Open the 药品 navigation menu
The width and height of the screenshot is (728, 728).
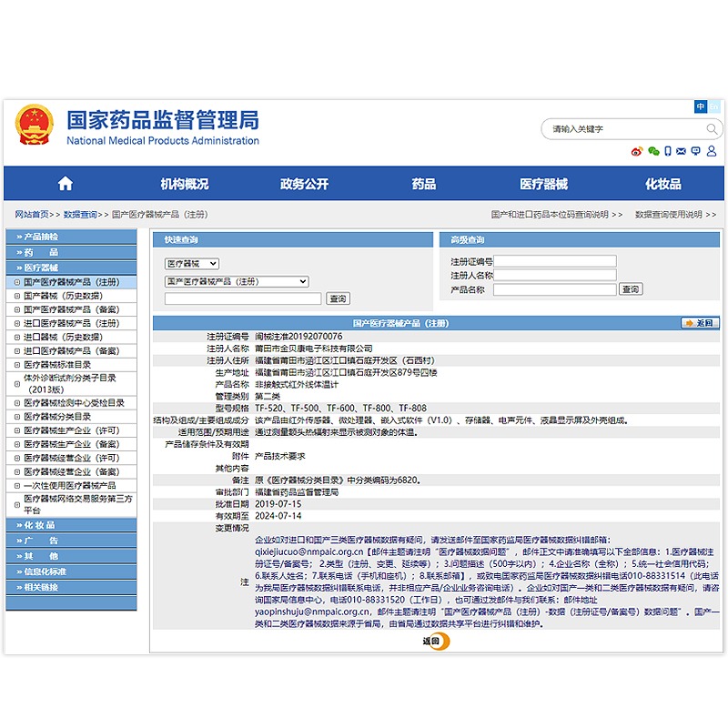pyautogui.click(x=424, y=184)
